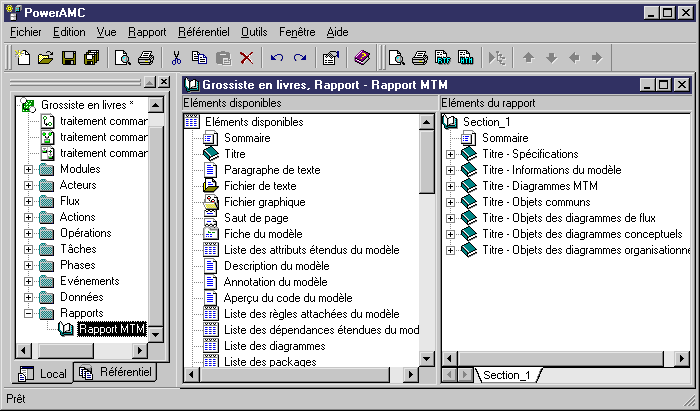
Task: Expand Titre - Spécifications node
Action: pos(450,154)
